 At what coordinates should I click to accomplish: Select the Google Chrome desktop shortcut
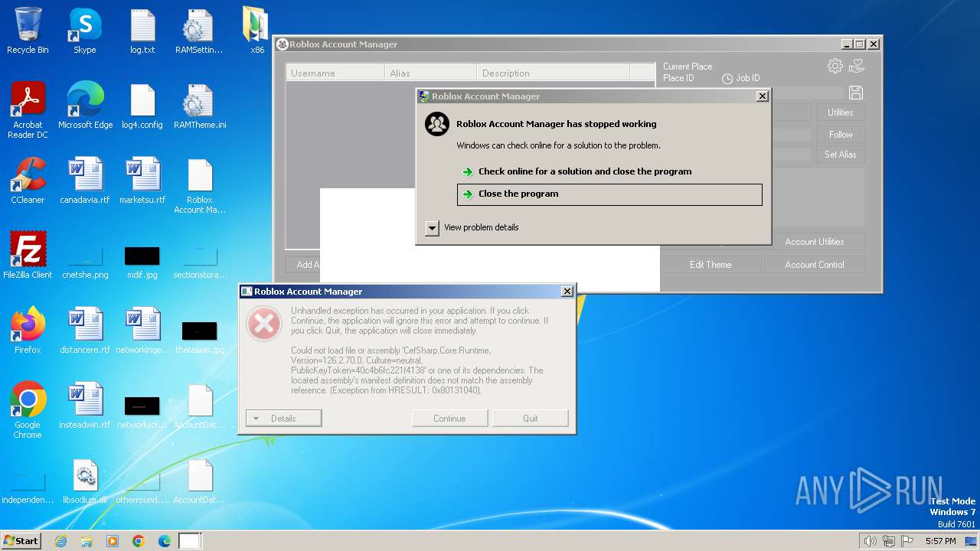[x=28, y=409]
